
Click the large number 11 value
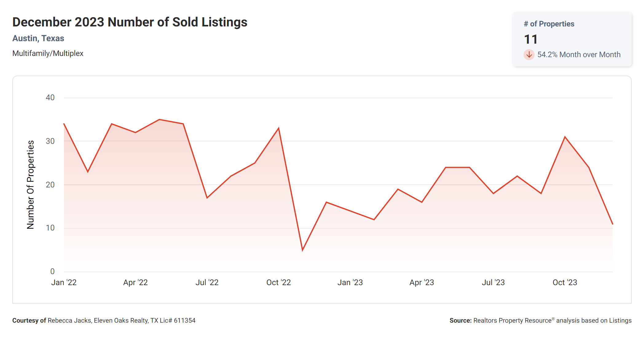531,39
